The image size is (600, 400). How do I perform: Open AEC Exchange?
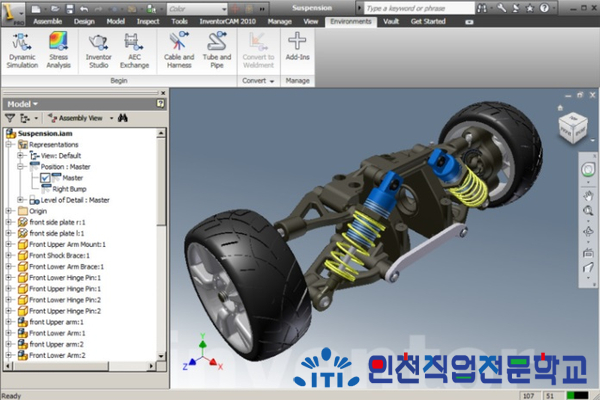click(x=134, y=51)
